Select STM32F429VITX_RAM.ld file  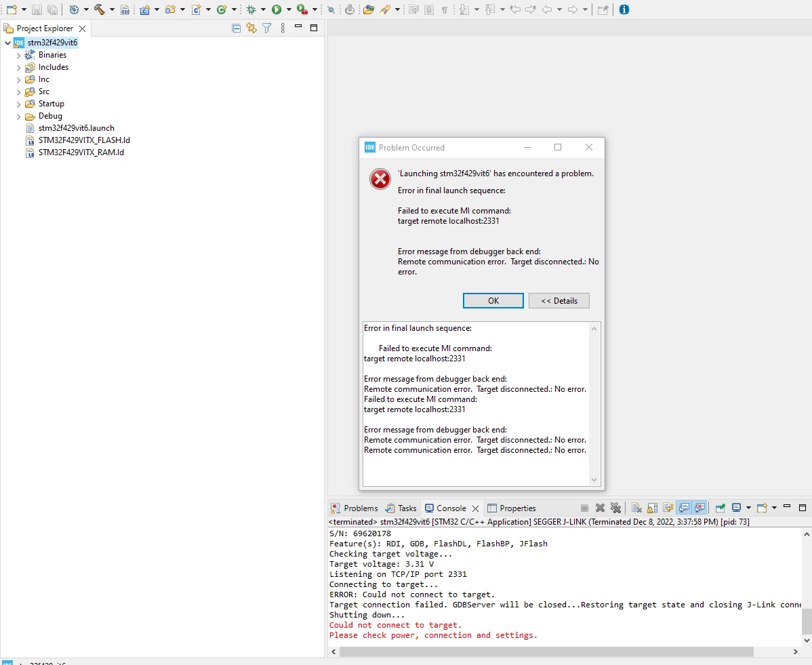tap(81, 153)
